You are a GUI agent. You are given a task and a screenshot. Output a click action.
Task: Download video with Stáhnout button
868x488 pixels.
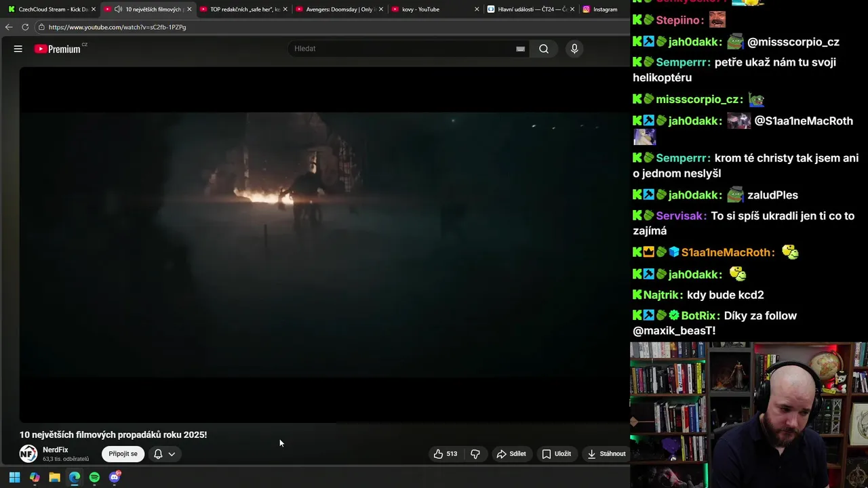[606, 454]
